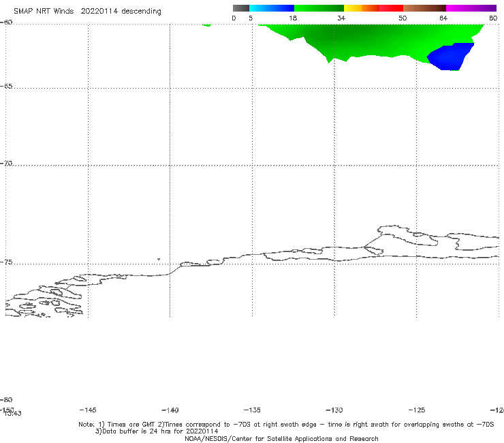Click the blue low-wind patch in the swath

[x=450, y=57]
